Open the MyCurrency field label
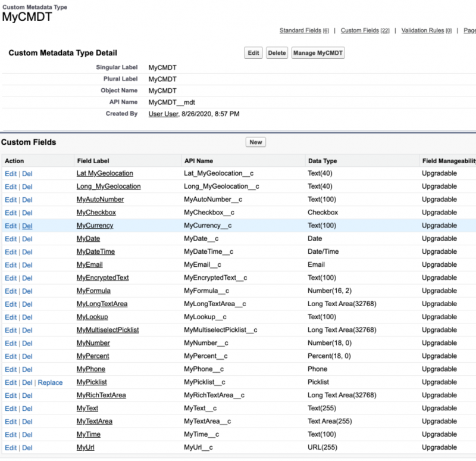 coord(95,226)
